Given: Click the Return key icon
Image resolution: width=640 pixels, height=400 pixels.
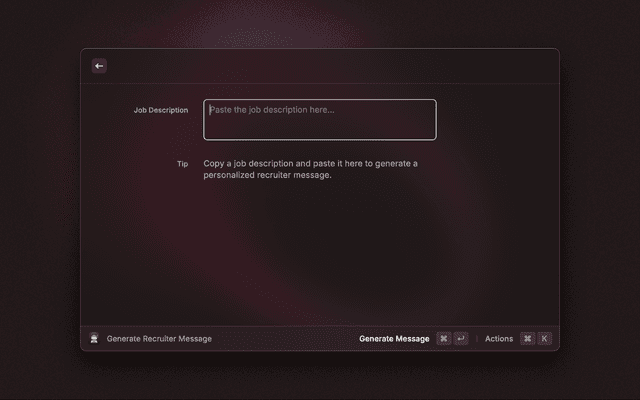Looking at the screenshot, I should [x=460, y=339].
